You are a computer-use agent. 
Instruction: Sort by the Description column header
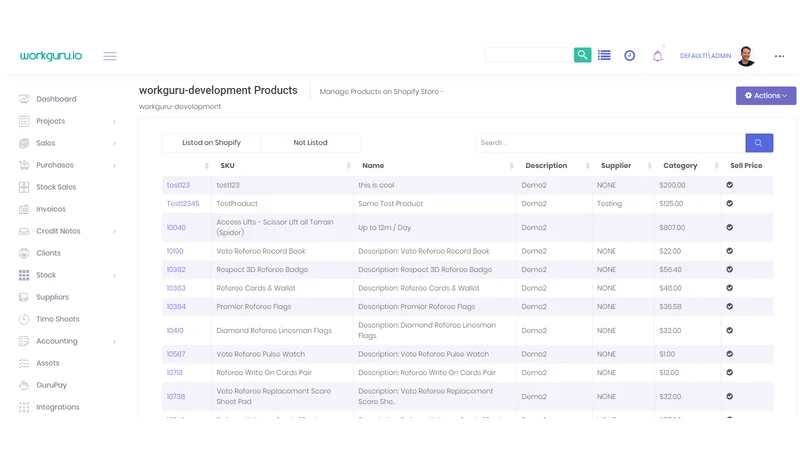point(546,165)
